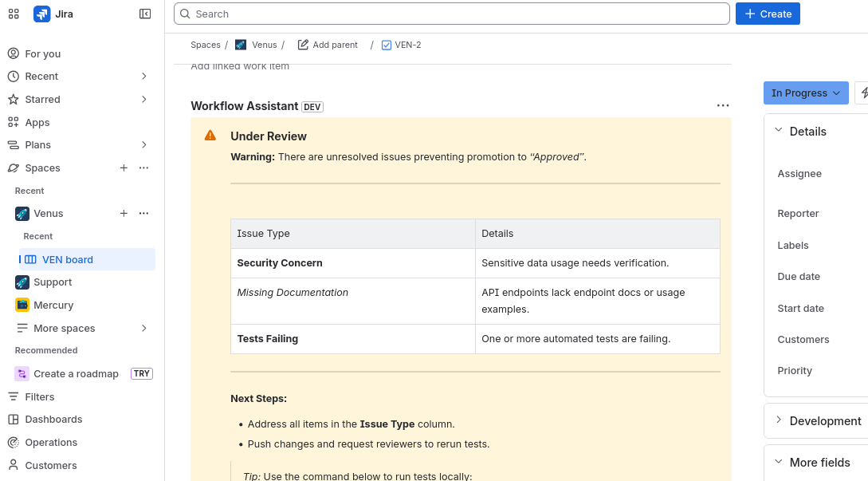Screen dimensions: 868x481
Task: Collapse the sidebar with the panel icon
Action: (145, 14)
